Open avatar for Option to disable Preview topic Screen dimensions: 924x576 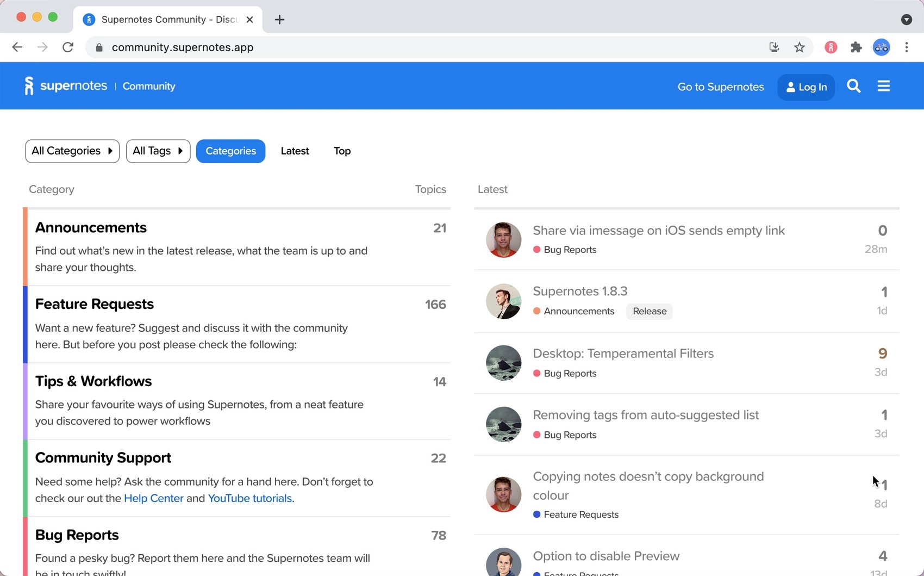tap(503, 562)
